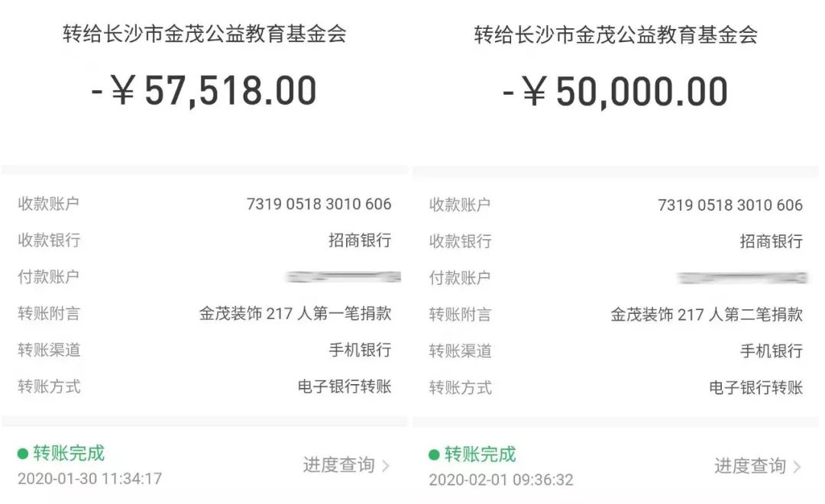The height and width of the screenshot is (504, 825).
Task: Tap the chevron beside right 进度查询
Action: tap(797, 467)
